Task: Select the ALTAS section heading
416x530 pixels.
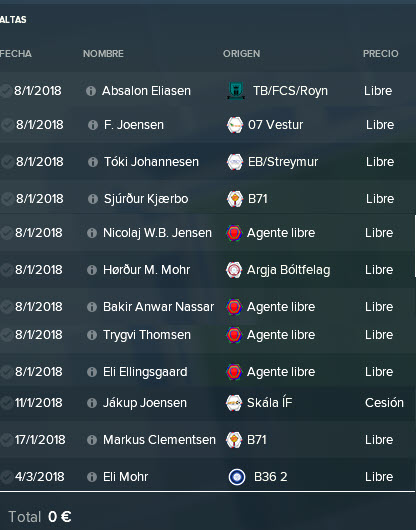Action: [13, 20]
